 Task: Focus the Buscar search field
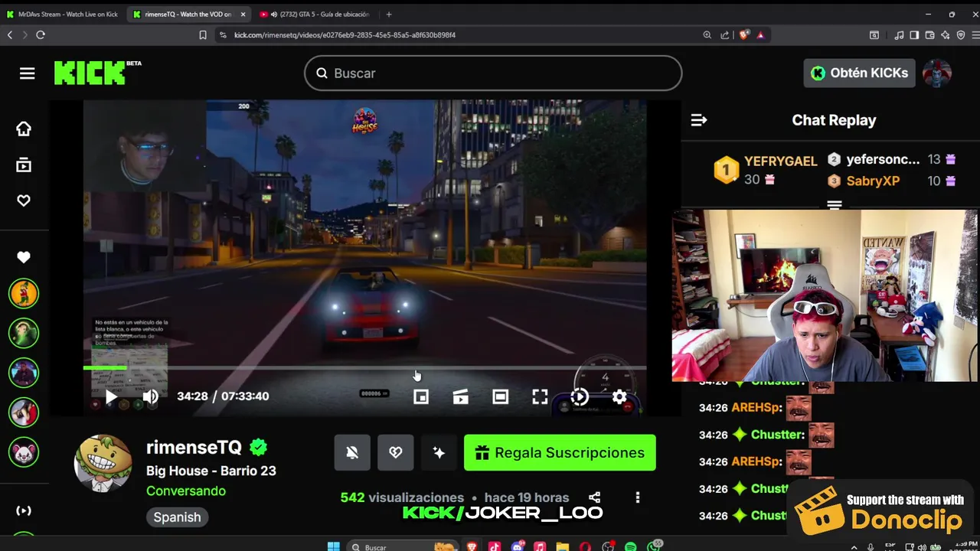[493, 73]
